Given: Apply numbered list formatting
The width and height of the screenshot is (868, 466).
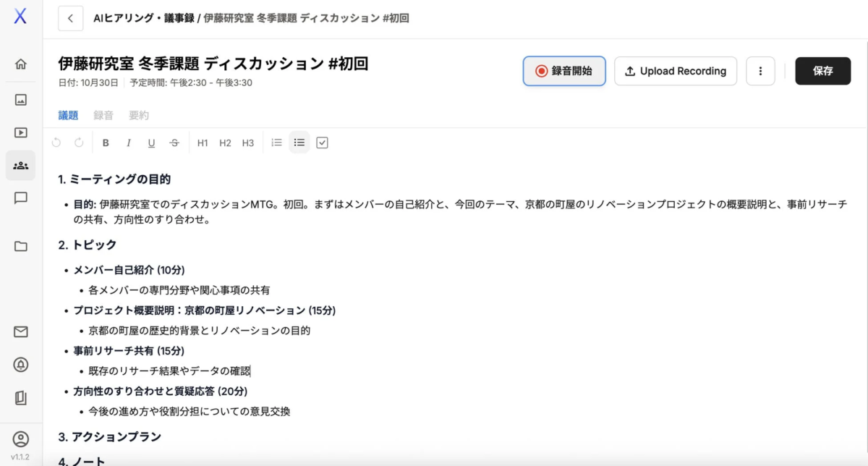Looking at the screenshot, I should pos(276,142).
